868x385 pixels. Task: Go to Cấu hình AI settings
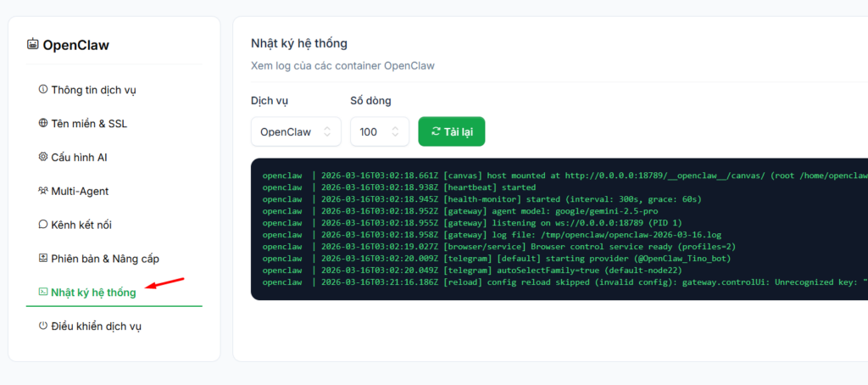click(x=114, y=158)
